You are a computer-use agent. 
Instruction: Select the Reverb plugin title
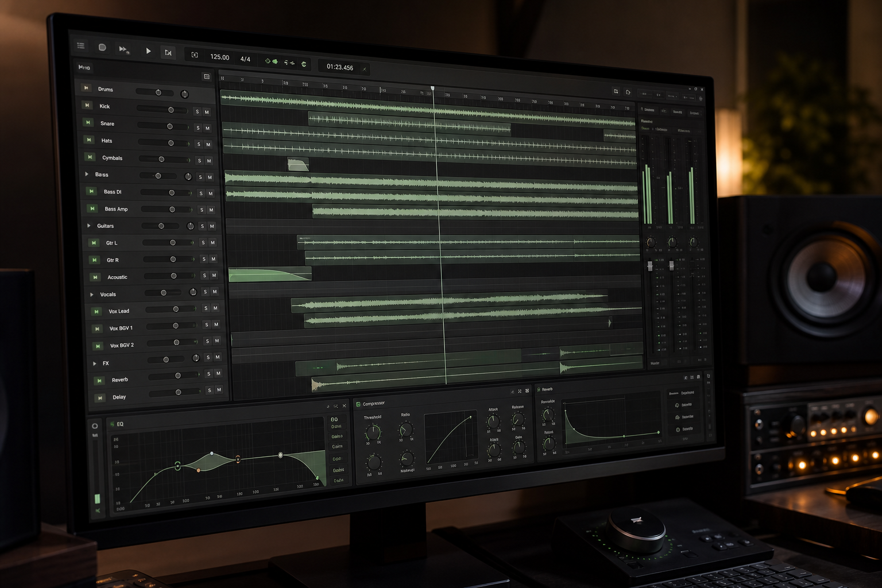click(547, 389)
